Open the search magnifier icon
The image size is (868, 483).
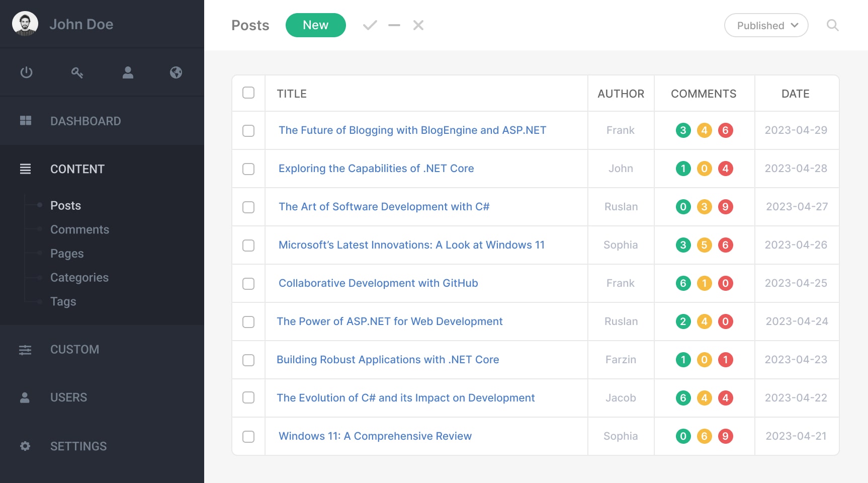tap(832, 25)
